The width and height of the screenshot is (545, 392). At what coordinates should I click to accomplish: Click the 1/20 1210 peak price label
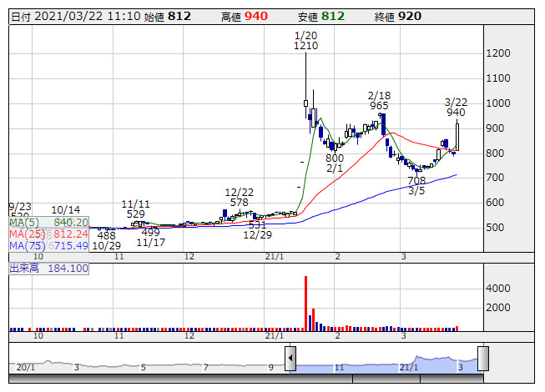(305, 41)
